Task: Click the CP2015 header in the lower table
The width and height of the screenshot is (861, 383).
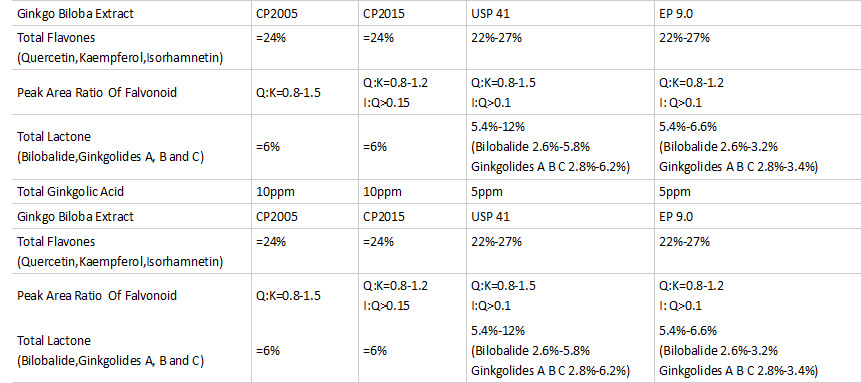Action: pyautogui.click(x=383, y=217)
